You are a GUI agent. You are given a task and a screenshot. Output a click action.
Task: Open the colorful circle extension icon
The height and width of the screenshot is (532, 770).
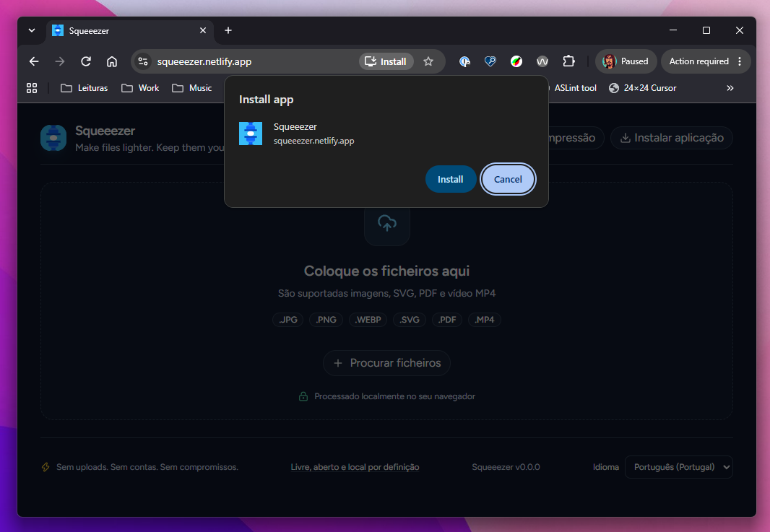(x=516, y=61)
